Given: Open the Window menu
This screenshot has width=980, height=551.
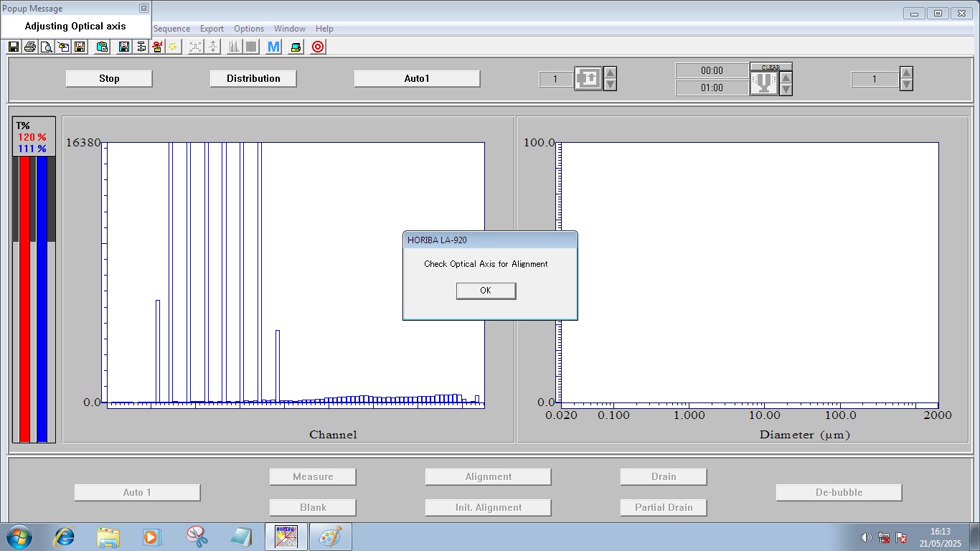Looking at the screenshot, I should [289, 29].
